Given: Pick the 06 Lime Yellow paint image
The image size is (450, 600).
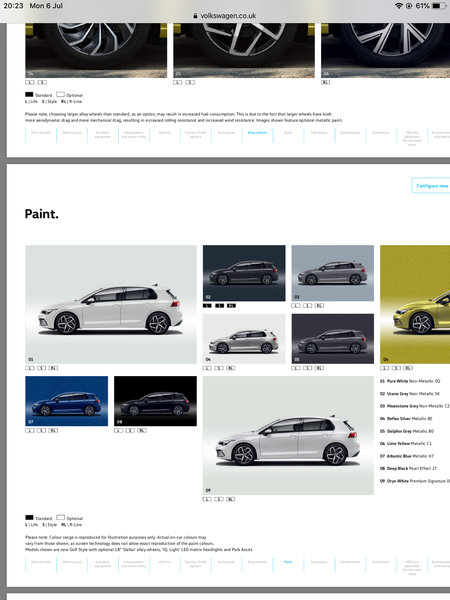Looking at the screenshot, I should coord(415,304).
